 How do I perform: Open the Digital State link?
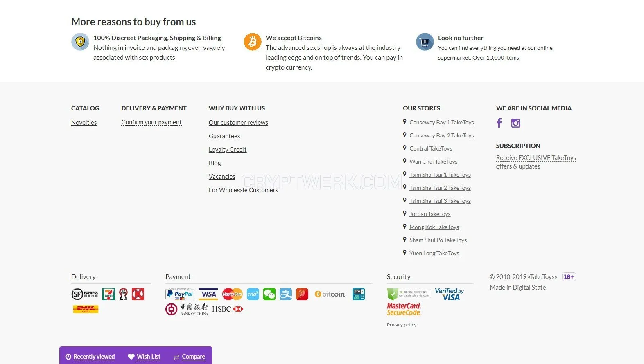[529, 288]
